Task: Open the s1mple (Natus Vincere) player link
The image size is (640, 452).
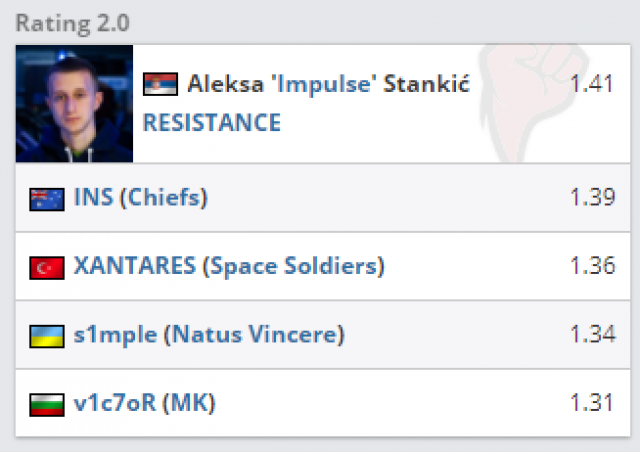Action: point(209,335)
